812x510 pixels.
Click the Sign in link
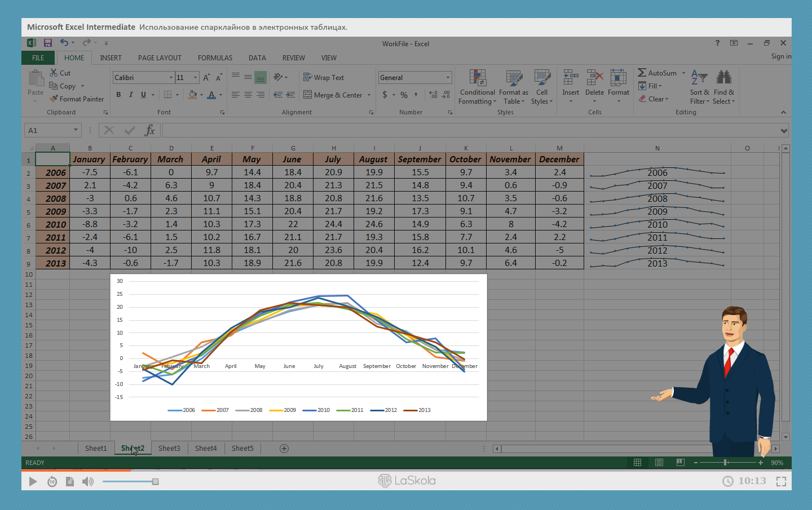[x=781, y=56]
